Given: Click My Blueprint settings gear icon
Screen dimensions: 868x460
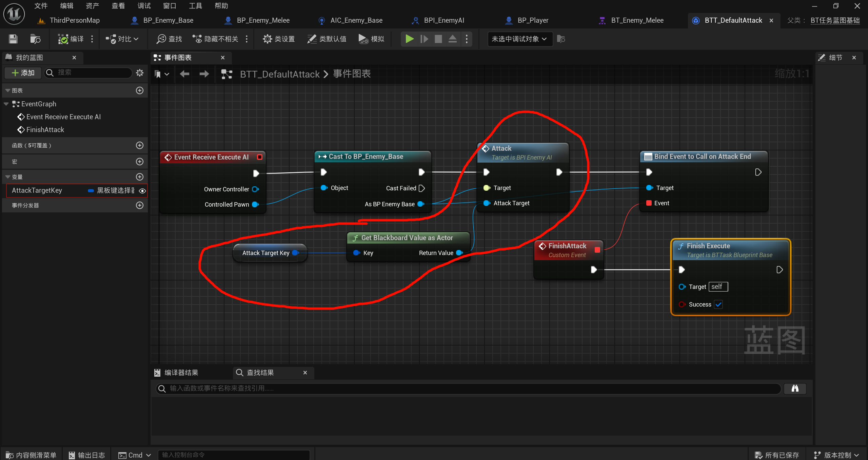Looking at the screenshot, I should click(140, 72).
